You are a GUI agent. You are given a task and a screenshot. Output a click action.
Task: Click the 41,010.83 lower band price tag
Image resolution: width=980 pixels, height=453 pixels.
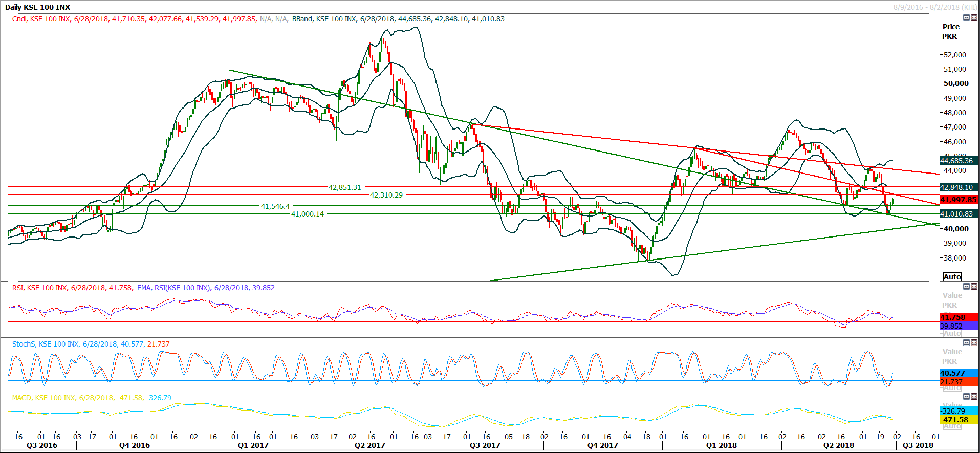click(959, 214)
